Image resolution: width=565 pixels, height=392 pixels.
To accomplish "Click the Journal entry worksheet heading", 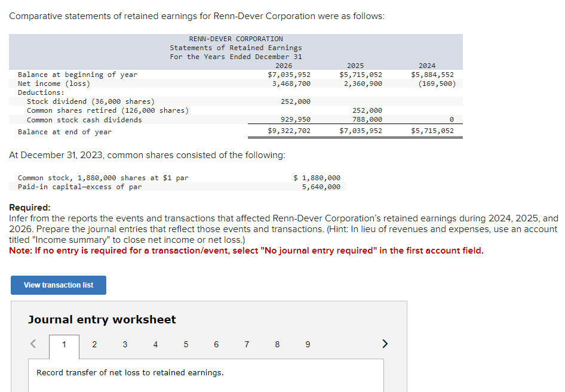I will tap(102, 320).
